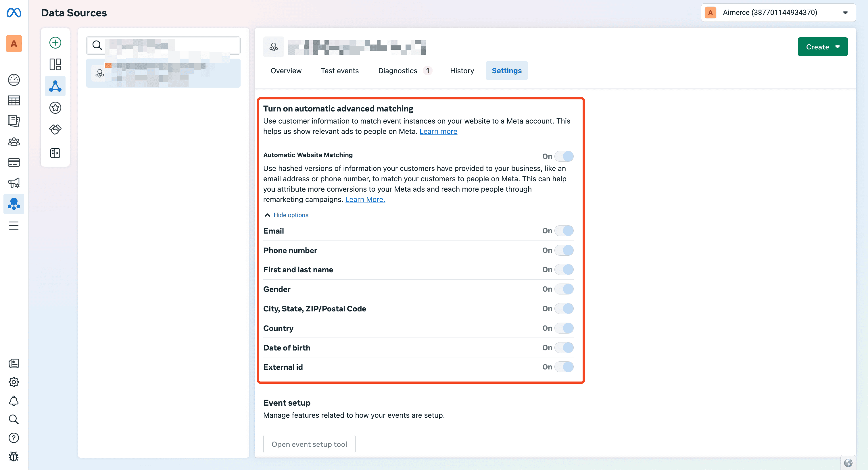Open the partner integrations handshake icon

click(55, 129)
